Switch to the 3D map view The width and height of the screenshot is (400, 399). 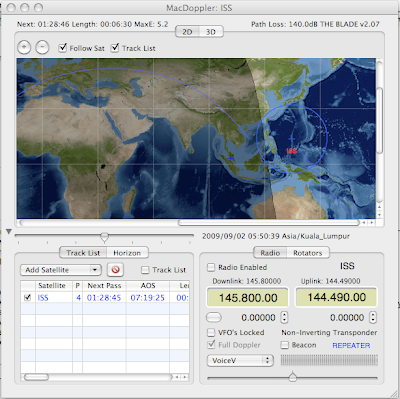(x=211, y=32)
